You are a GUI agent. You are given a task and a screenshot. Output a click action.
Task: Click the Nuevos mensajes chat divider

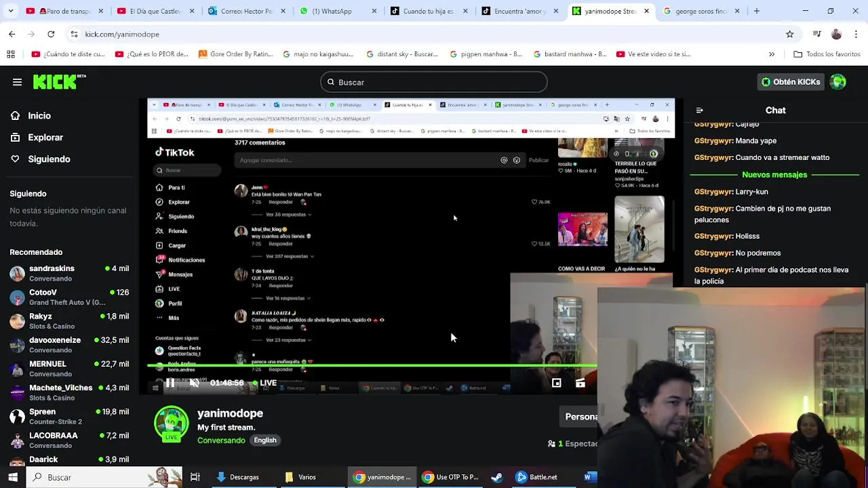tap(774, 175)
